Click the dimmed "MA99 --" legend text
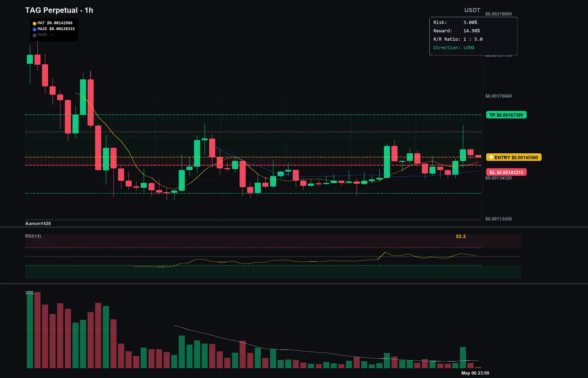The height and width of the screenshot is (378, 588). [x=46, y=35]
